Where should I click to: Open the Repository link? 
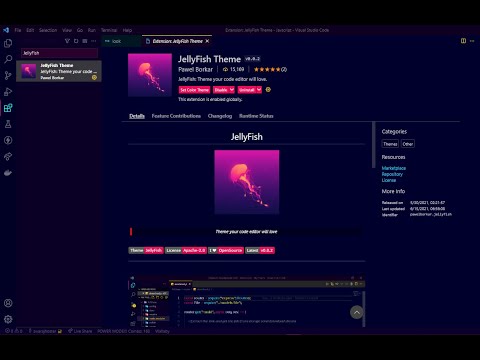point(392,174)
